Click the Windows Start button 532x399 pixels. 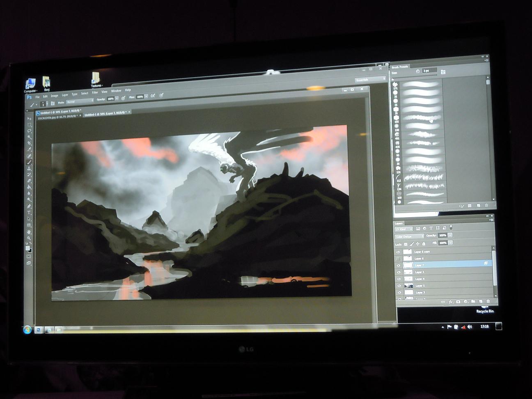click(27, 329)
